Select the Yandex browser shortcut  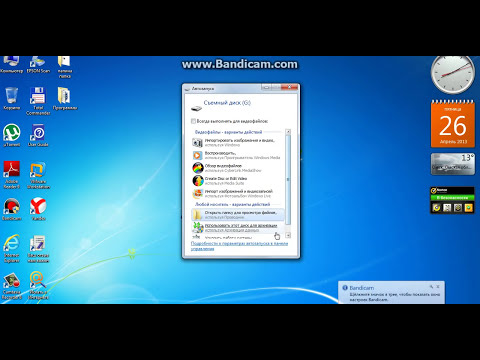coord(38,209)
